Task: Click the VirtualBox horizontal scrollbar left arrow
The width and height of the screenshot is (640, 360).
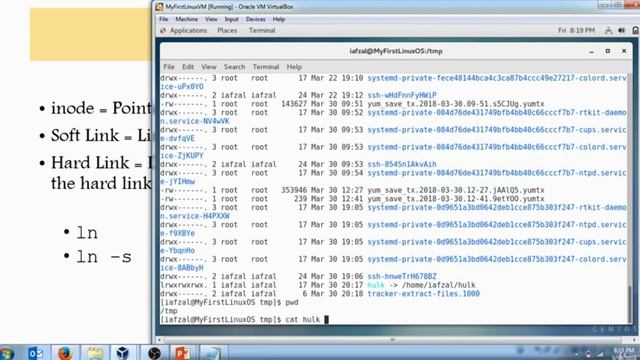Action: [x=159, y=340]
